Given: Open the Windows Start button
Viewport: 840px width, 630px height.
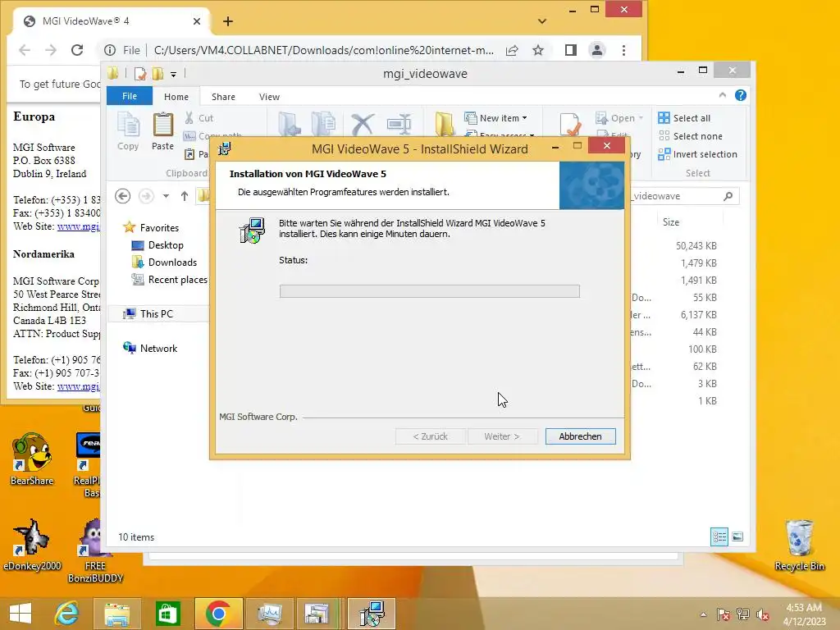Looking at the screenshot, I should pos(21,614).
